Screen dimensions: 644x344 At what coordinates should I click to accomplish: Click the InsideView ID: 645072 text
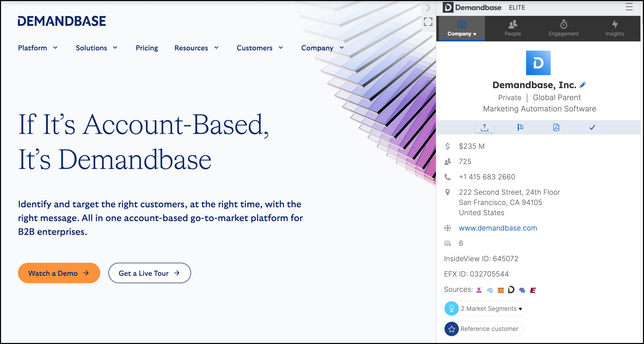[x=481, y=259]
